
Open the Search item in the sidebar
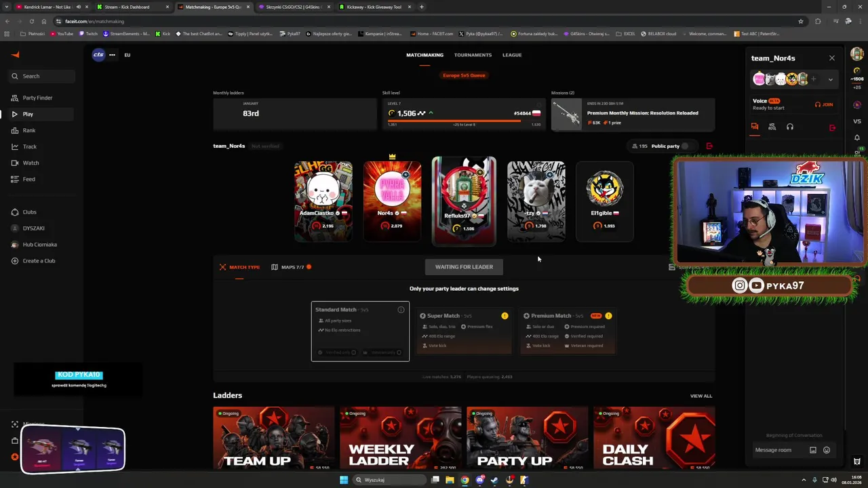tap(41, 76)
